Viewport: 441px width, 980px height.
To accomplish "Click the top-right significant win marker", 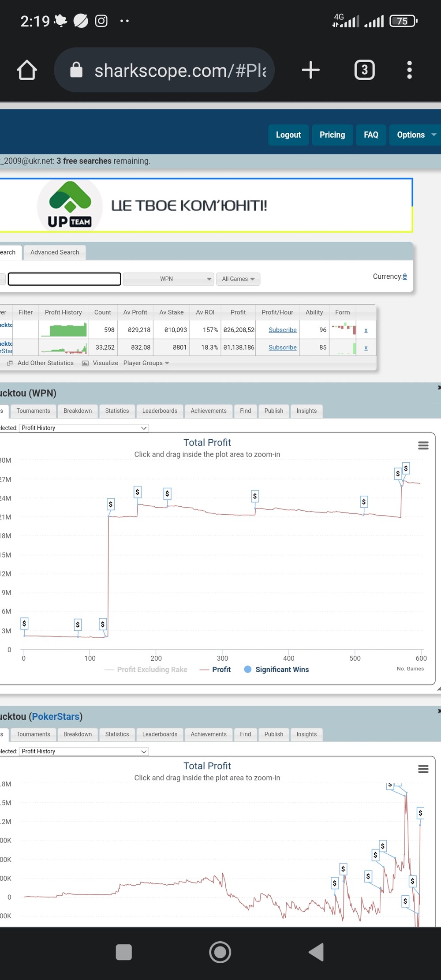I will tap(406, 468).
